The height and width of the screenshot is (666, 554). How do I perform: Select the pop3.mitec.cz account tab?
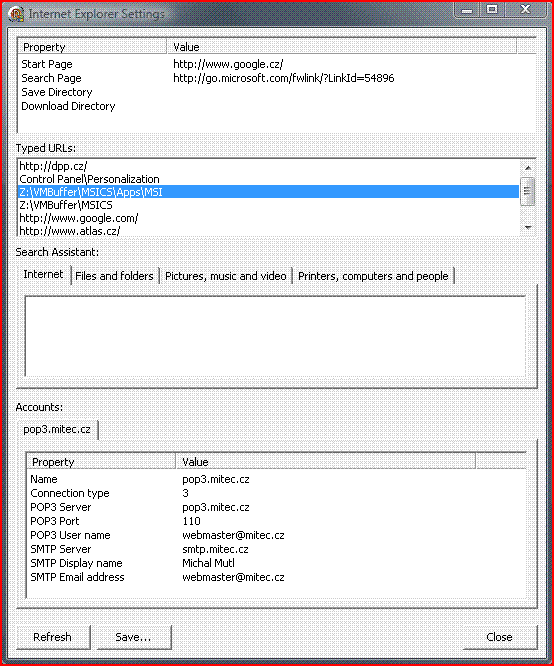(57, 429)
